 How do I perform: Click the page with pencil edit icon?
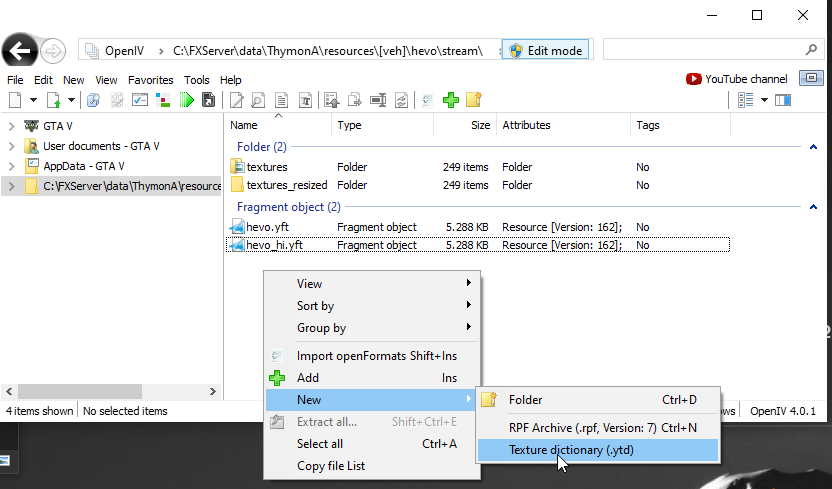point(236,100)
